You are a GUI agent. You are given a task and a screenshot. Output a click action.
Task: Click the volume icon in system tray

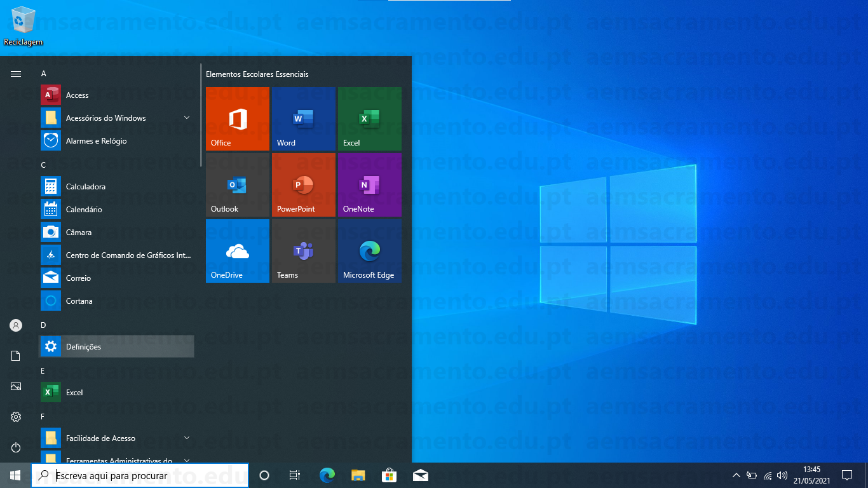pyautogui.click(x=782, y=475)
